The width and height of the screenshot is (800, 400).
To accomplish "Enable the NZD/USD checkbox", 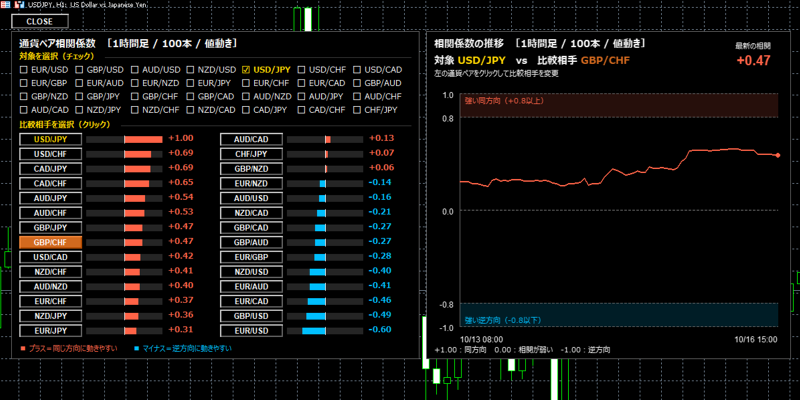I will 190,70.
